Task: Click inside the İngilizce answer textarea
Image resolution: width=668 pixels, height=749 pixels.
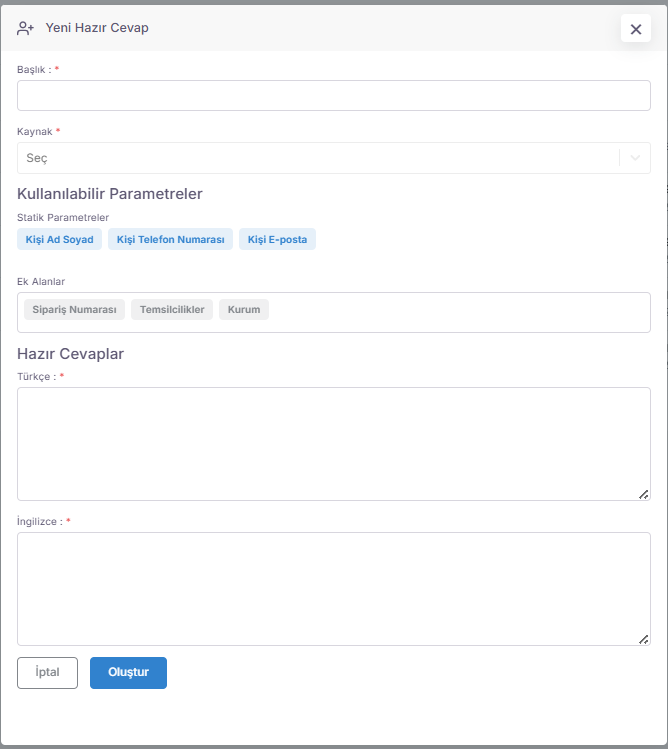Action: pyautogui.click(x=334, y=589)
